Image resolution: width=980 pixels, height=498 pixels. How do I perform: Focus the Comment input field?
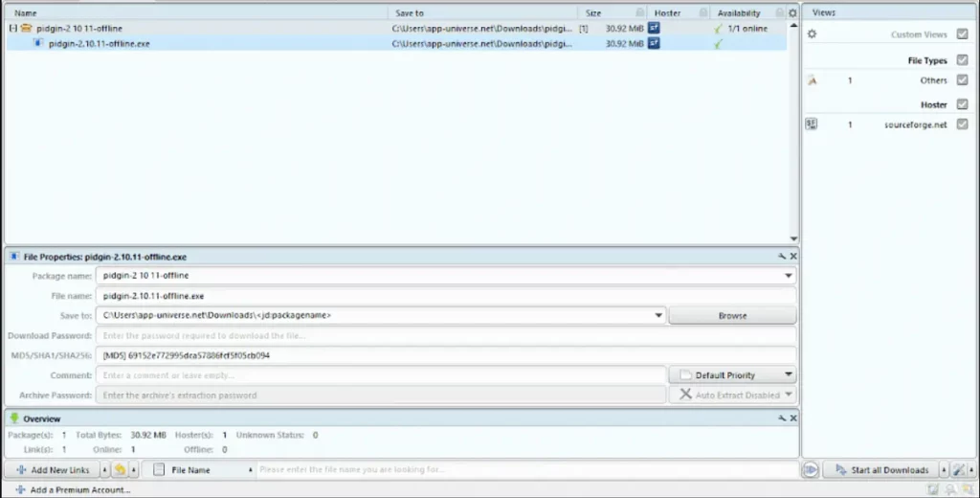click(381, 374)
